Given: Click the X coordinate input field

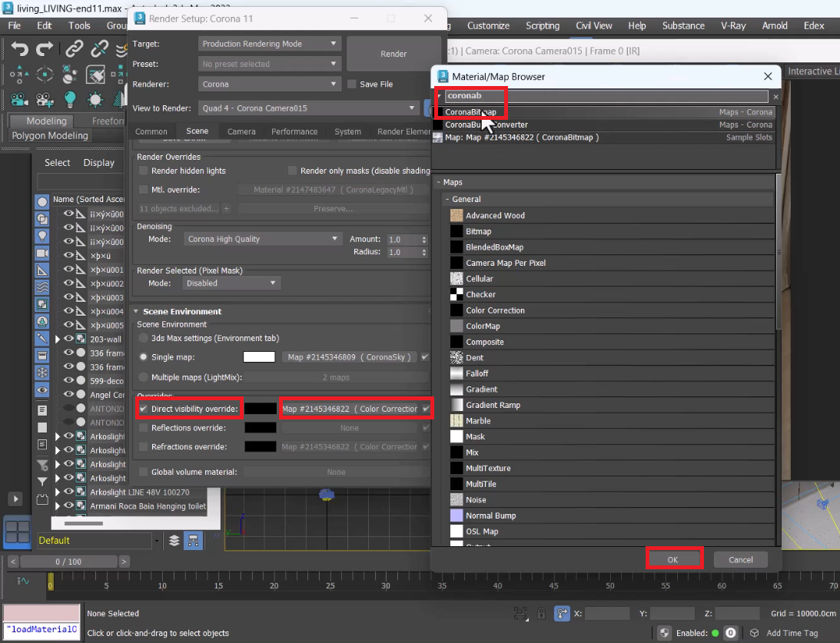Looking at the screenshot, I should coord(607,614).
